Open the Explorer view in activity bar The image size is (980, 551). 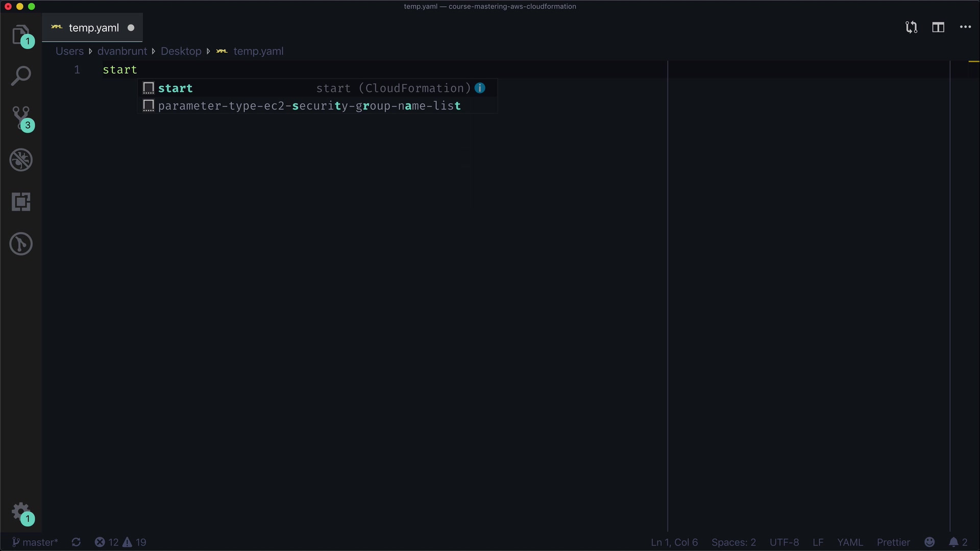(20, 35)
